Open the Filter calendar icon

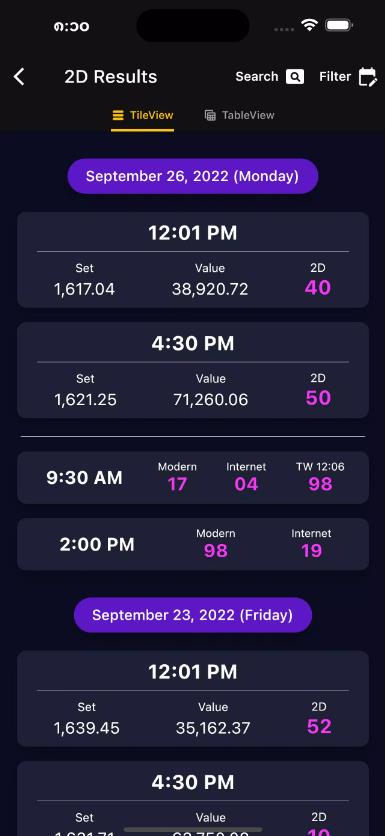click(x=368, y=77)
